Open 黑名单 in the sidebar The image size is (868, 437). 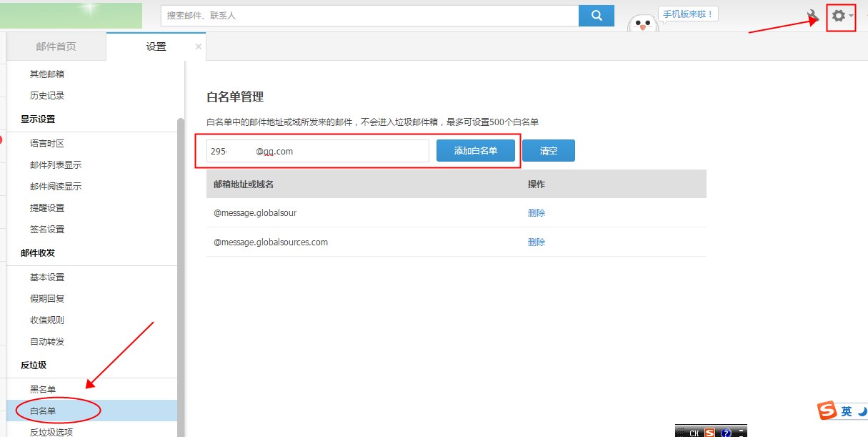click(42, 389)
